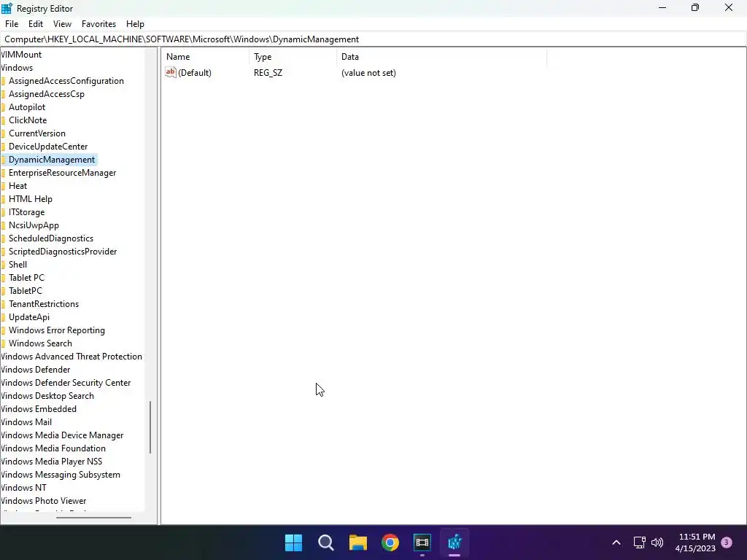Select Windows Messaging Subsystem key

click(60, 474)
